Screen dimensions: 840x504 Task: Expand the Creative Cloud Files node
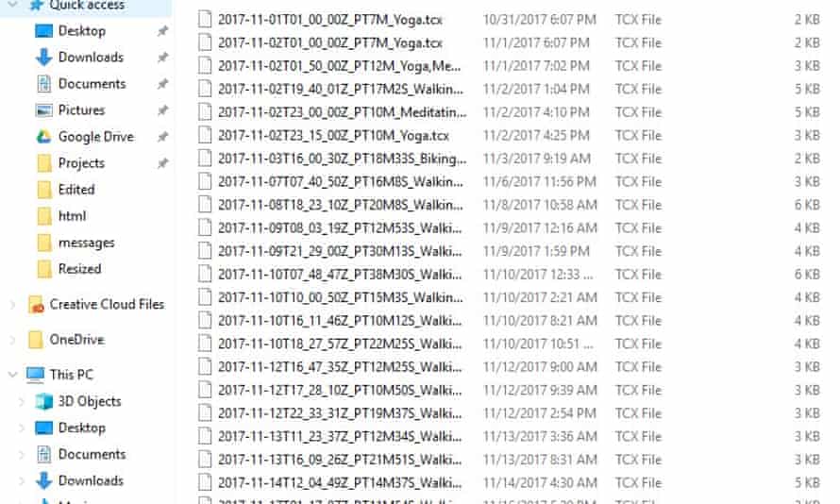13,304
